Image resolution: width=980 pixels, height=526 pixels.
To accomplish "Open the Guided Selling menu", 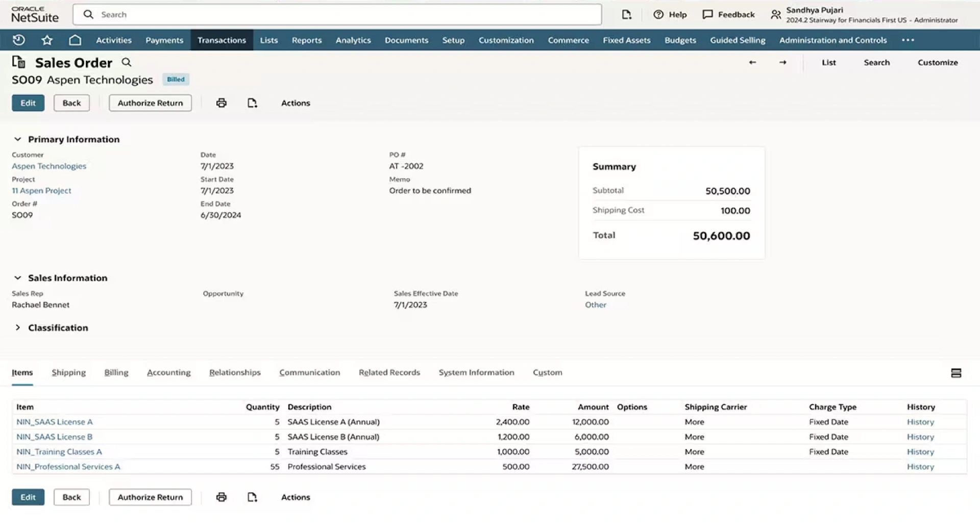I will click(x=738, y=40).
